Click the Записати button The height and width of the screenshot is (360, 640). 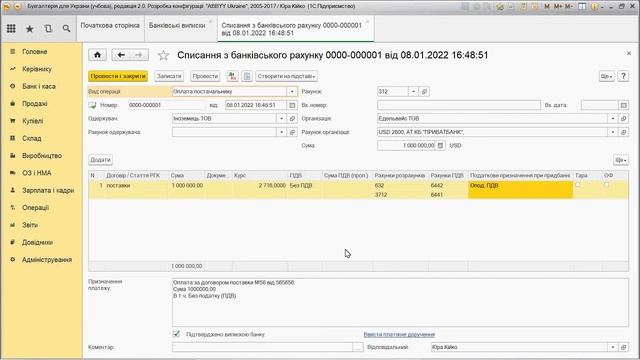pyautogui.click(x=169, y=76)
